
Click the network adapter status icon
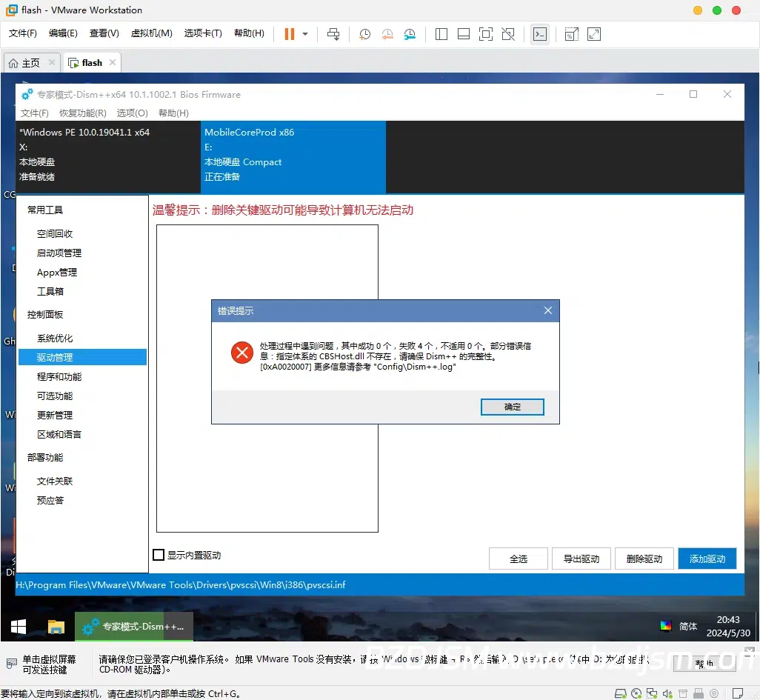pos(652,693)
